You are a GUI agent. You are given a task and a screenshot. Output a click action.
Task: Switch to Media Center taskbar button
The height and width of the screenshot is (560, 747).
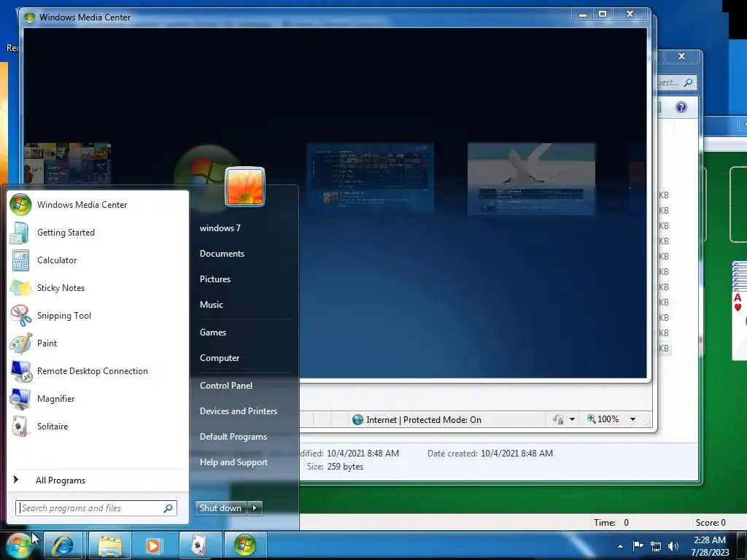(245, 545)
